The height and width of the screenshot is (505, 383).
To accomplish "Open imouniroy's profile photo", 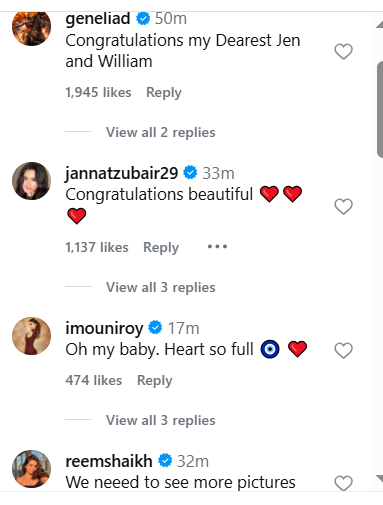I will click(x=31, y=336).
